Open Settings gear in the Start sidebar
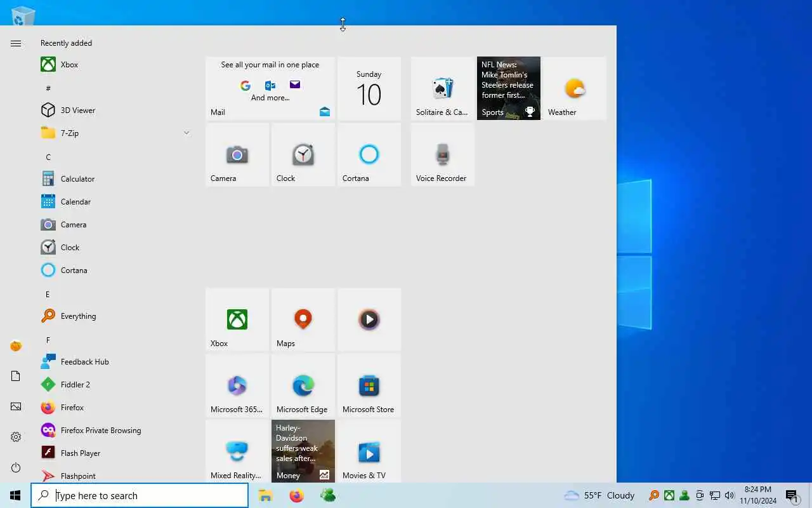 pos(16,437)
